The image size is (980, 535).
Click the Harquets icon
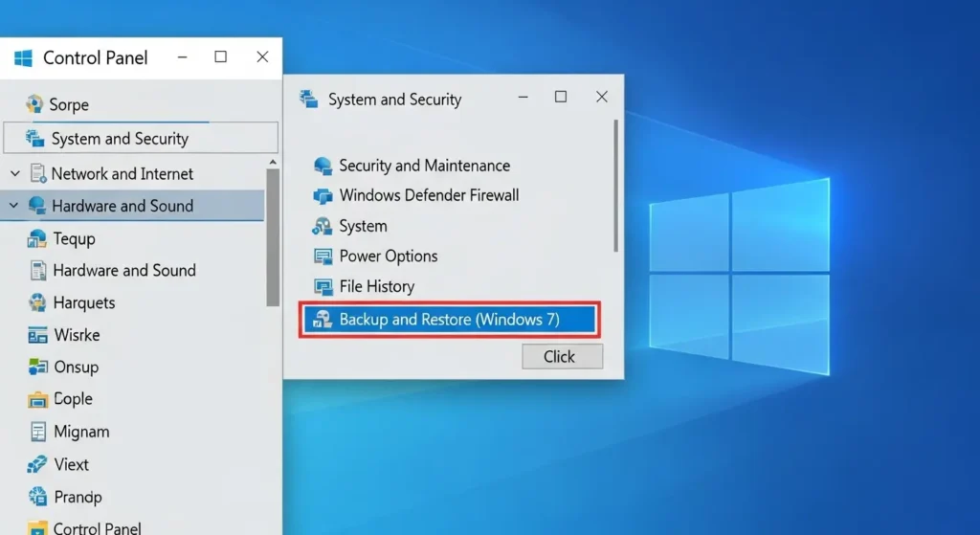click(x=37, y=302)
